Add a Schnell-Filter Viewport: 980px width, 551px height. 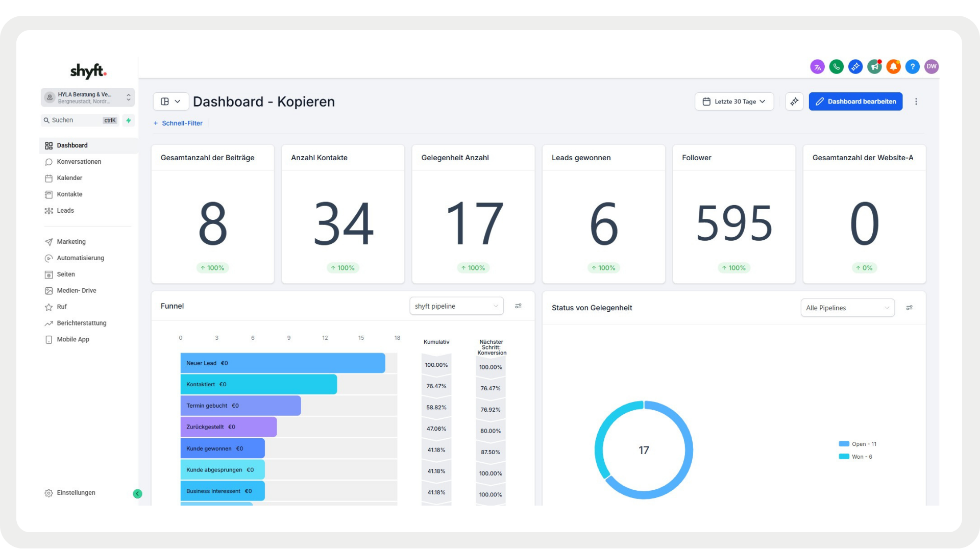pos(178,123)
